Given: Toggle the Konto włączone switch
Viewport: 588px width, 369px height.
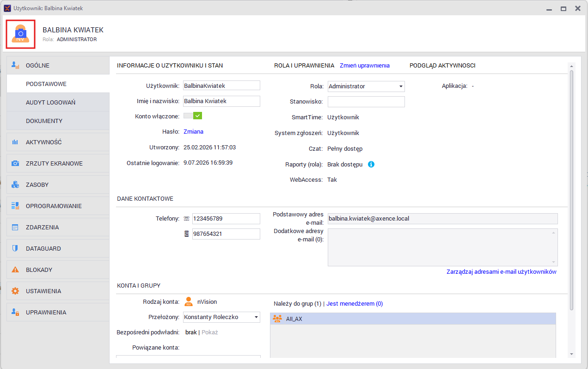Looking at the screenshot, I should click(x=193, y=116).
